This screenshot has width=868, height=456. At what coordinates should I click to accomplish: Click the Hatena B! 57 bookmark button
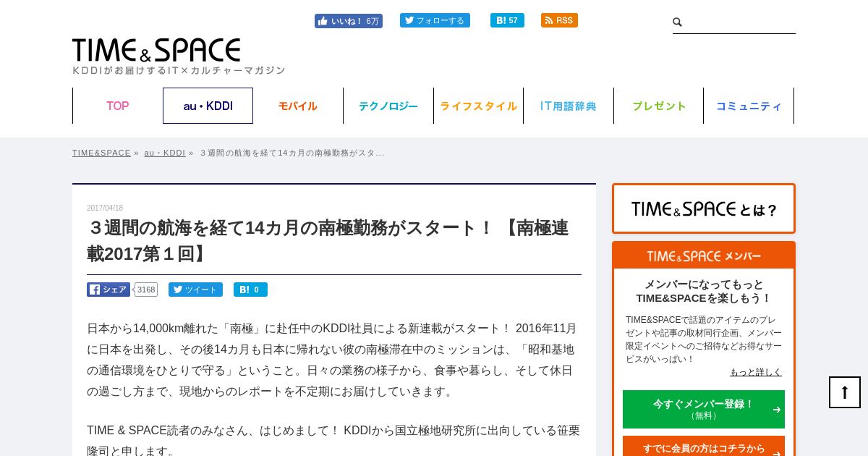(x=507, y=20)
